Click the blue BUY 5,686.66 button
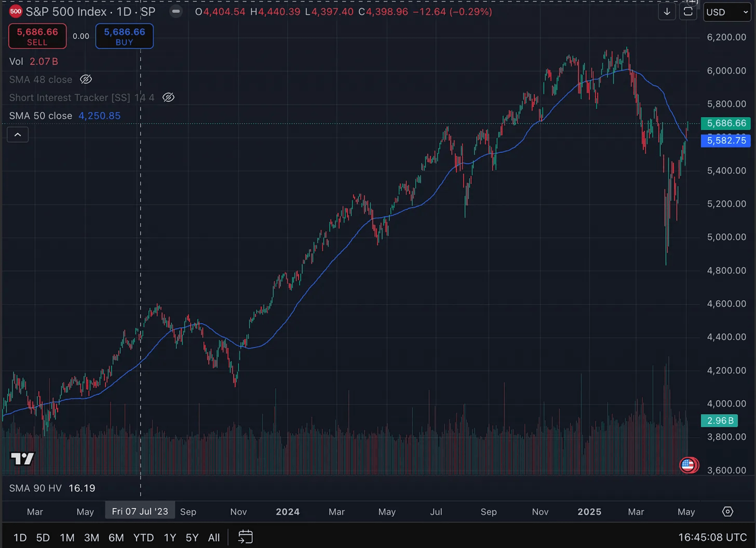This screenshot has height=548, width=756. 124,36
